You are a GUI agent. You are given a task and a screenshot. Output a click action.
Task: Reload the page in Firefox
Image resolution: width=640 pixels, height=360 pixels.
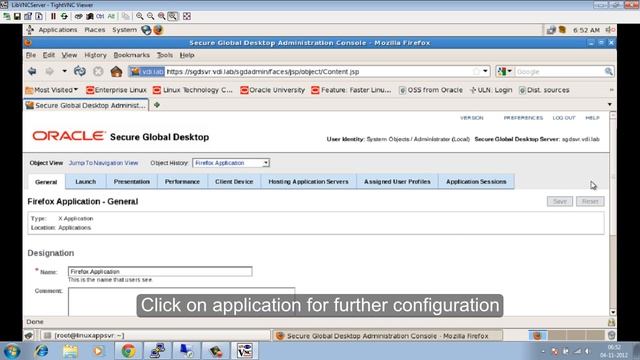[x=80, y=71]
